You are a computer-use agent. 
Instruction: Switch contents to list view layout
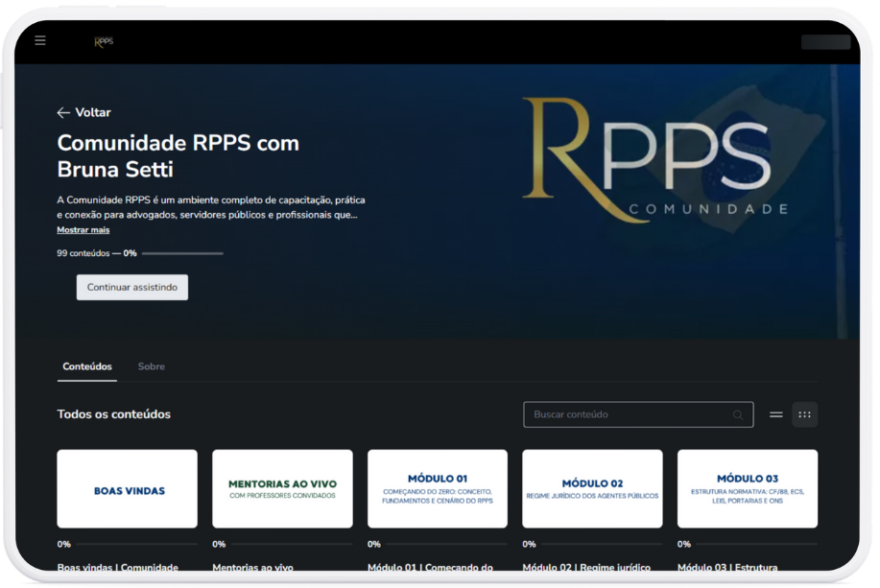point(775,414)
